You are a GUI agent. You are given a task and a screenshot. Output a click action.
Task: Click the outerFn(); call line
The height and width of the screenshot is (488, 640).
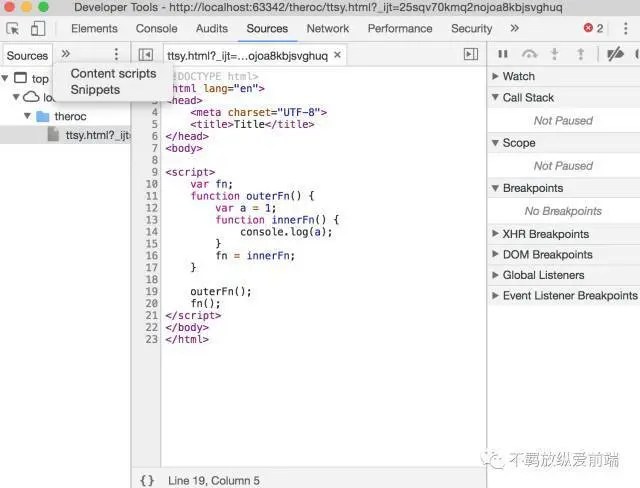221,291
